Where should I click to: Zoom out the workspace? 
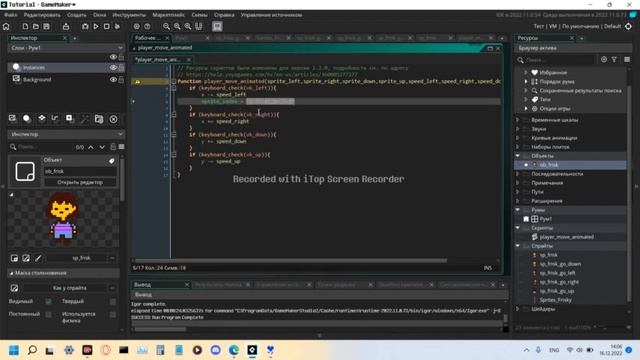166,27
